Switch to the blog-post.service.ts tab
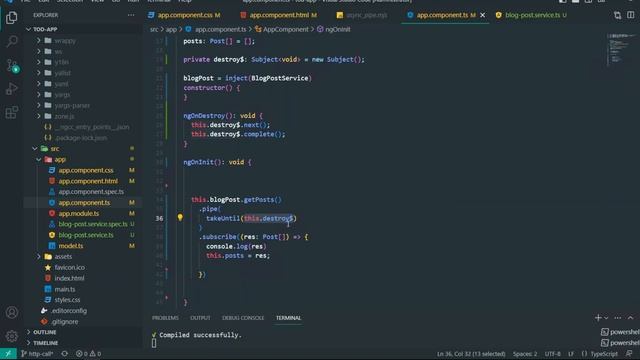The height and width of the screenshot is (360, 640). (x=531, y=15)
